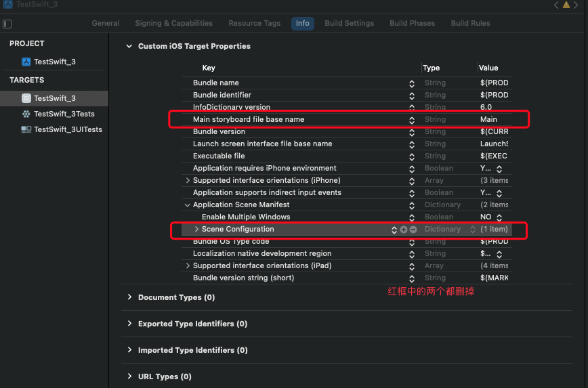Expand the Document Types section
The width and height of the screenshot is (588, 388).
click(129, 297)
